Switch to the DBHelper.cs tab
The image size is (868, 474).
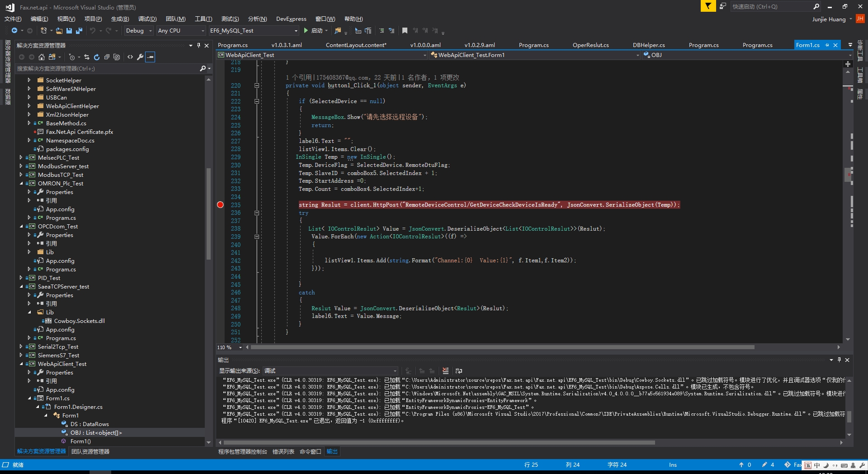coord(649,45)
